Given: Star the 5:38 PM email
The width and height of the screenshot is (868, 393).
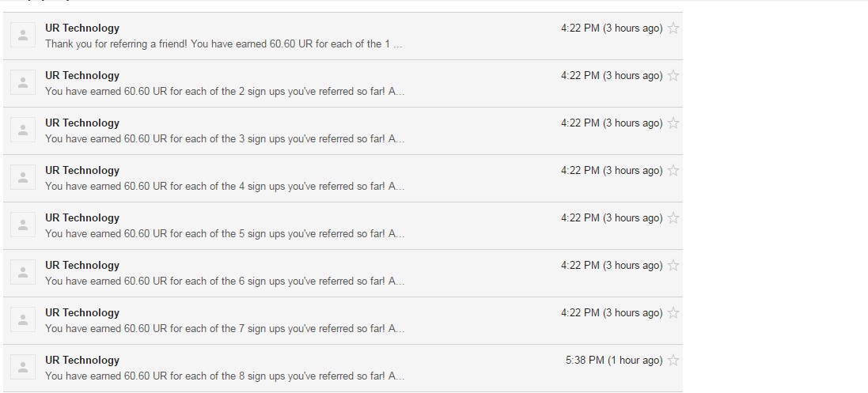Looking at the screenshot, I should tap(673, 361).
